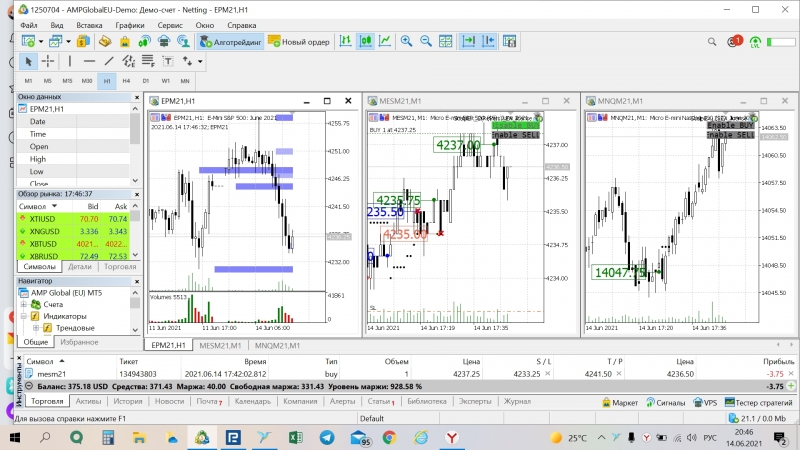Expand Трендовые node in Navigator
This screenshot has width=800, height=450.
(36, 328)
